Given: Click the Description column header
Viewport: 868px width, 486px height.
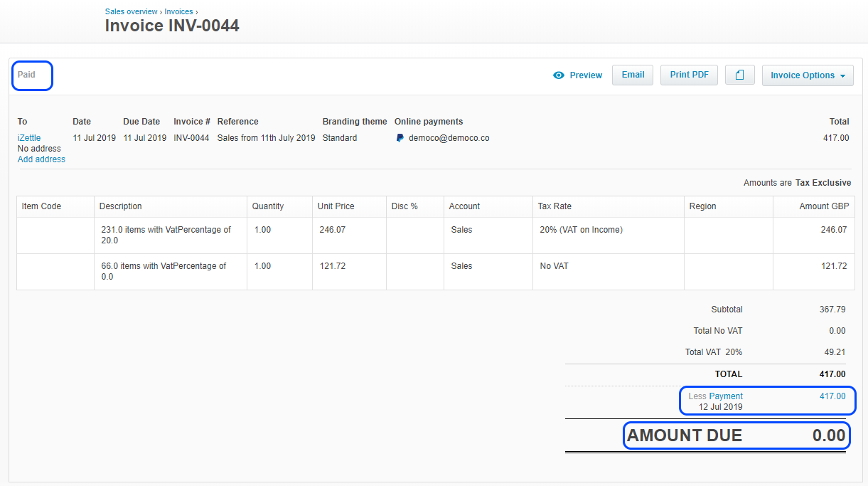Looking at the screenshot, I should [121, 206].
